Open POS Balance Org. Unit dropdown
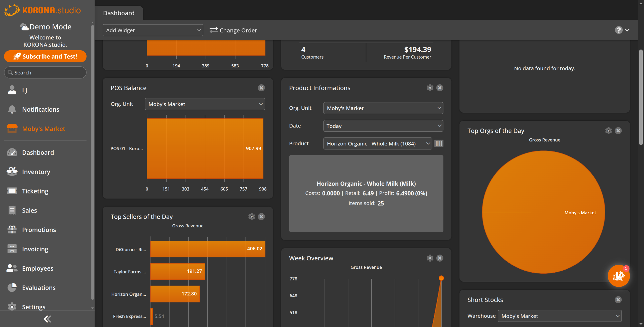This screenshot has height=327, width=644. tap(205, 104)
